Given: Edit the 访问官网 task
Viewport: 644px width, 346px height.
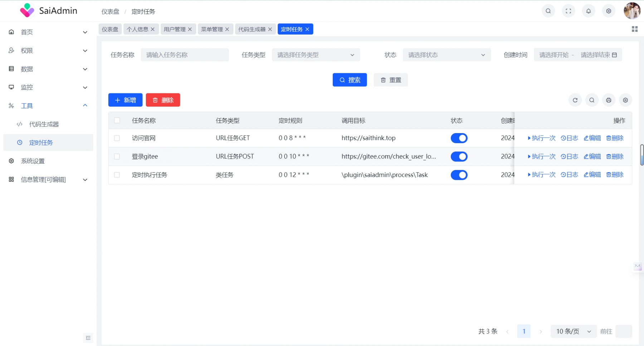Looking at the screenshot, I should point(592,138).
